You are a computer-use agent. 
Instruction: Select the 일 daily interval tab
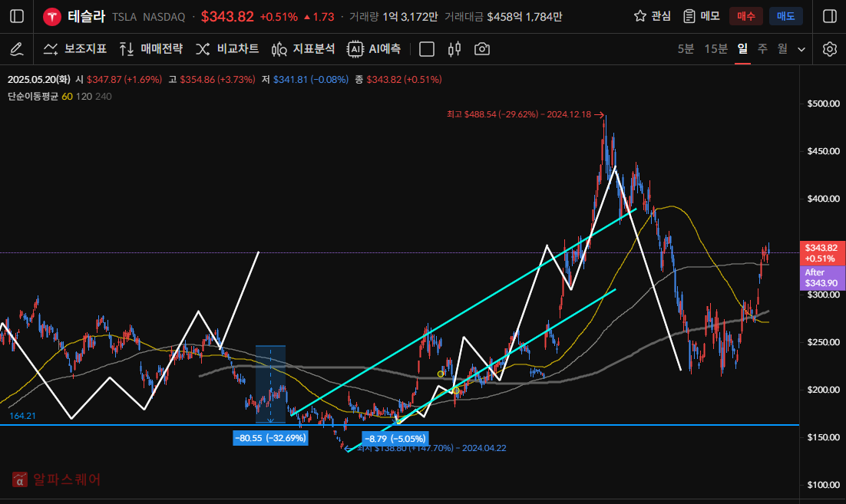click(743, 49)
